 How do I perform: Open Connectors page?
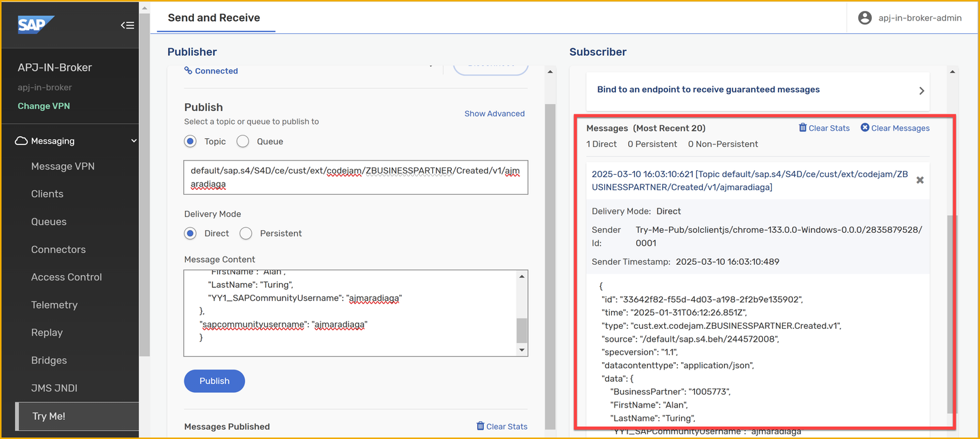[x=59, y=250]
